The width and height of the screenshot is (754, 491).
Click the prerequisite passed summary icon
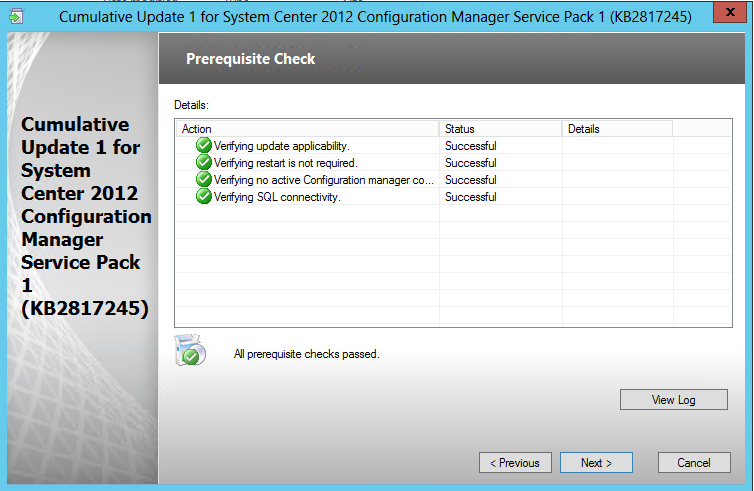click(190, 350)
